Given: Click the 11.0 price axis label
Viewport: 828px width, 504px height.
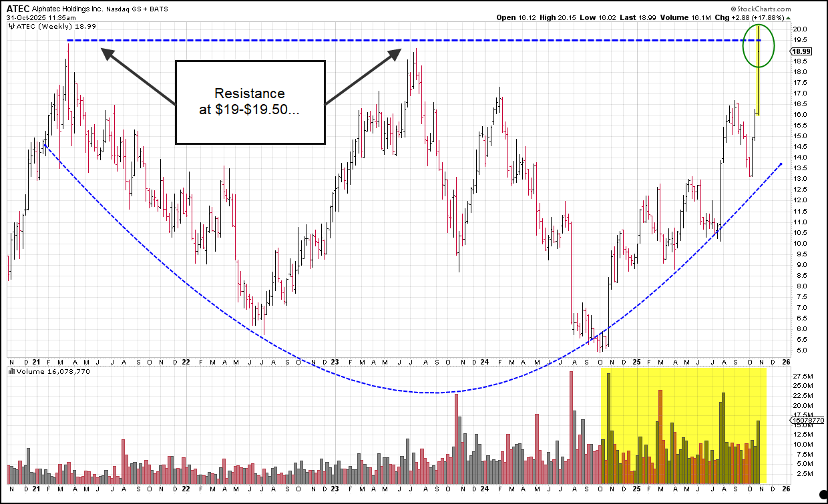Looking at the screenshot, I should (801, 222).
